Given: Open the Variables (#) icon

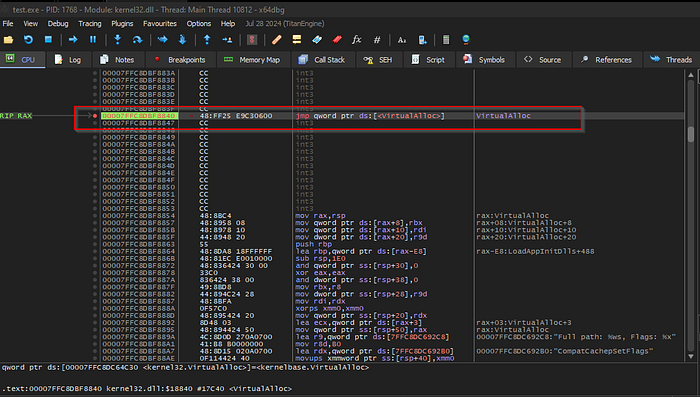Looking at the screenshot, I should click(377, 40).
